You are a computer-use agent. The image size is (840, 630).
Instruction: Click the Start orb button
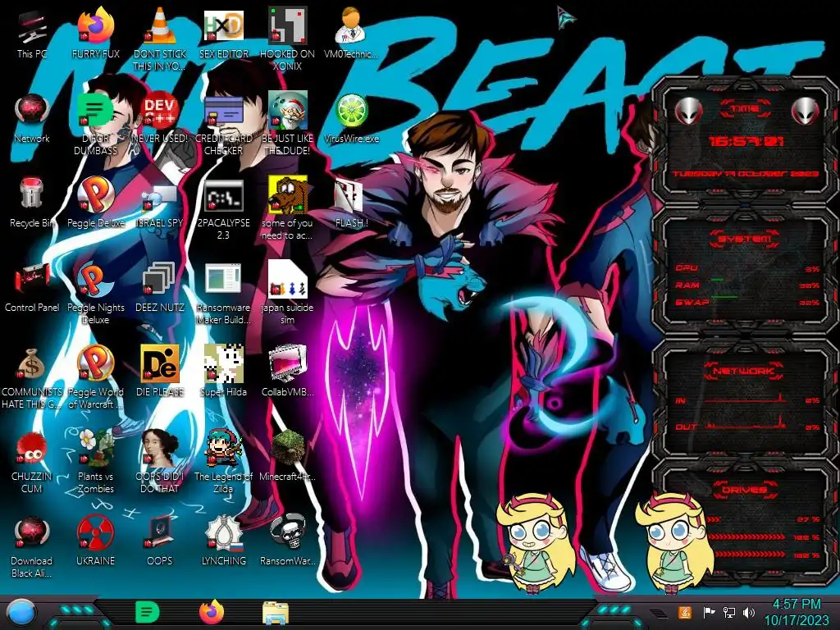(x=21, y=614)
